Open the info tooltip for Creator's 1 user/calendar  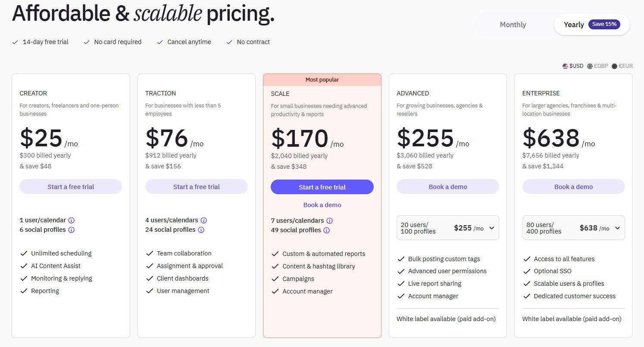coord(72,220)
